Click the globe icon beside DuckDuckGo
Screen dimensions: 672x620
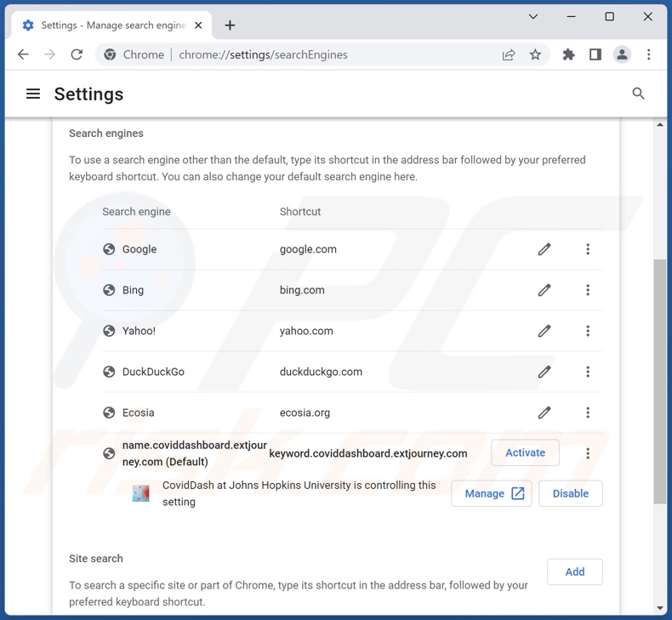click(x=109, y=372)
